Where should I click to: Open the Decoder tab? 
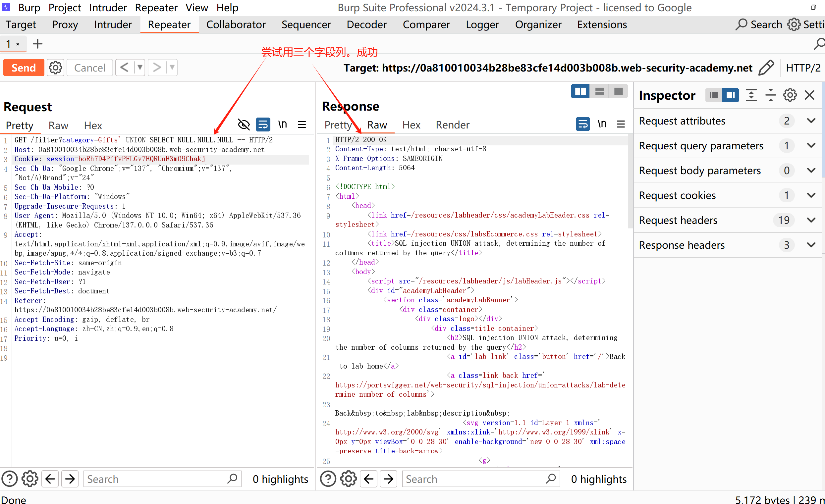pos(366,25)
